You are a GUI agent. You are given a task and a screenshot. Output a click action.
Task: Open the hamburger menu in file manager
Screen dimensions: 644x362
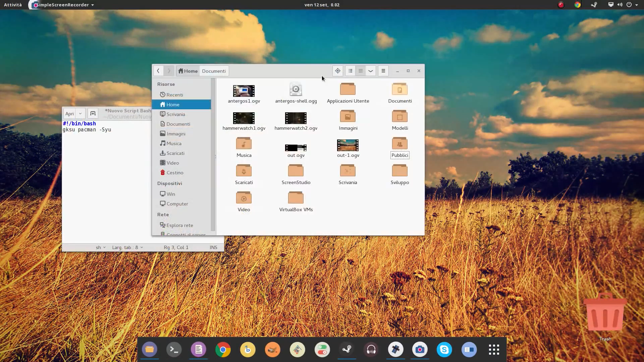pyautogui.click(x=383, y=71)
